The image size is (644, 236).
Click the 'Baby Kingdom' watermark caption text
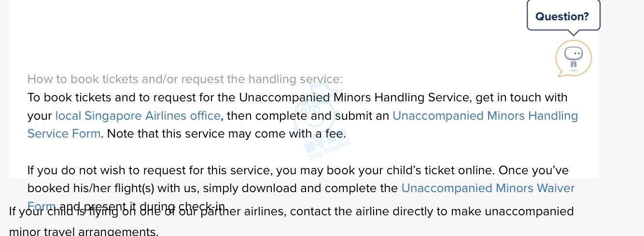pos(329,150)
